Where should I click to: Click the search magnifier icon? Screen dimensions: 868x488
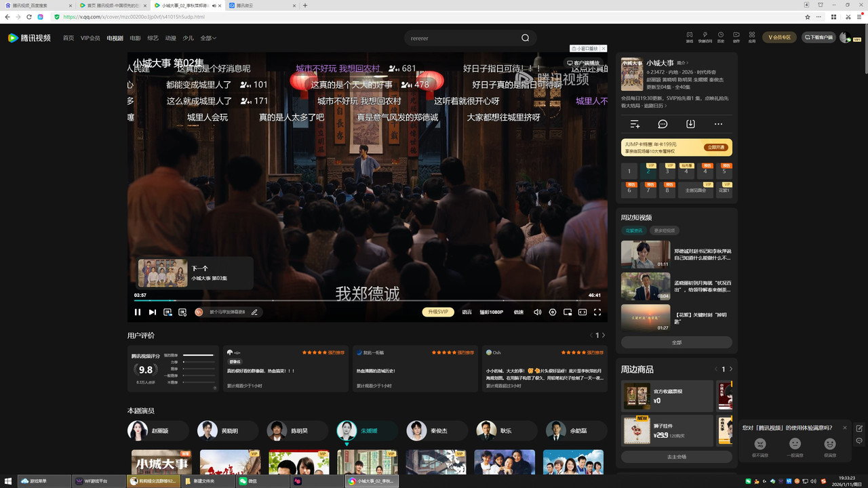[x=525, y=38]
